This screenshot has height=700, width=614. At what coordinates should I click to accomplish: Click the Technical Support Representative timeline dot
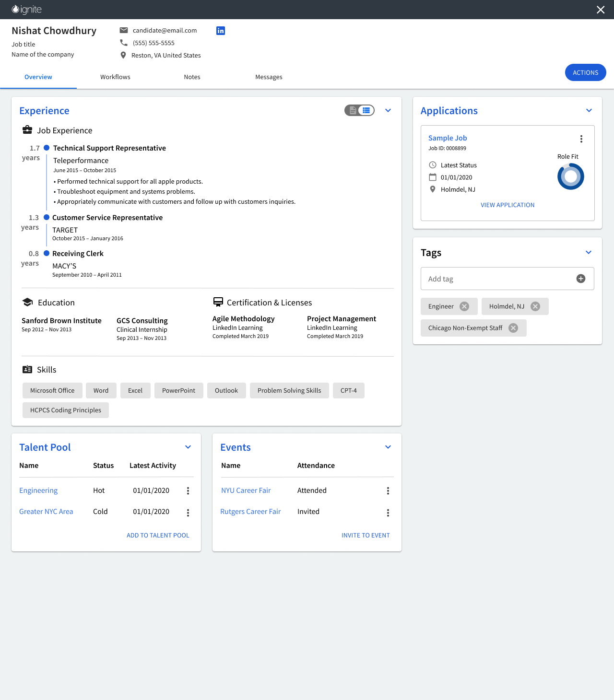[x=47, y=148]
